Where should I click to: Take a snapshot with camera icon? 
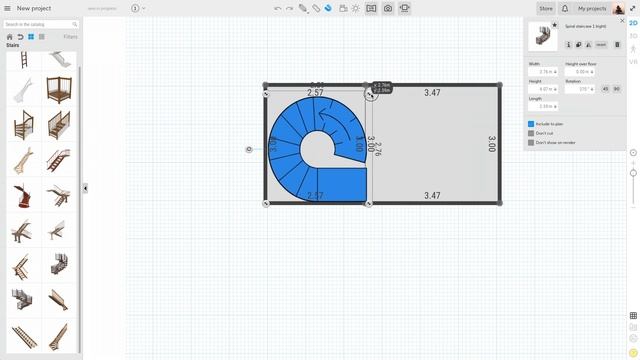pos(388,8)
